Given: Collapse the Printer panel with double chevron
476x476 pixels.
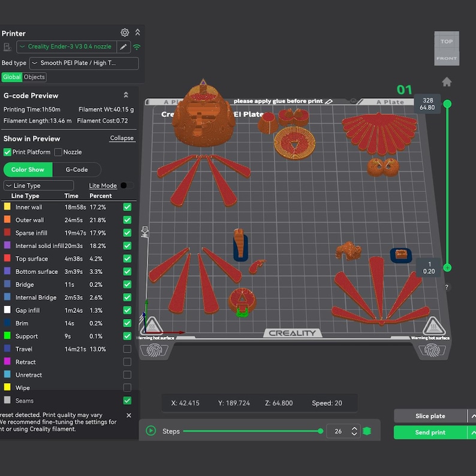Looking at the screenshot, I should [x=137, y=32].
